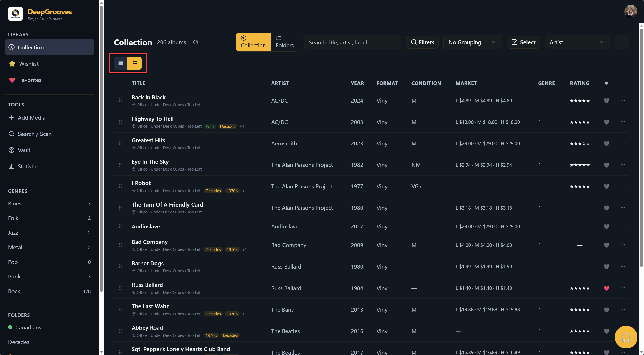Favorite the Abbey Road album

point(606,331)
